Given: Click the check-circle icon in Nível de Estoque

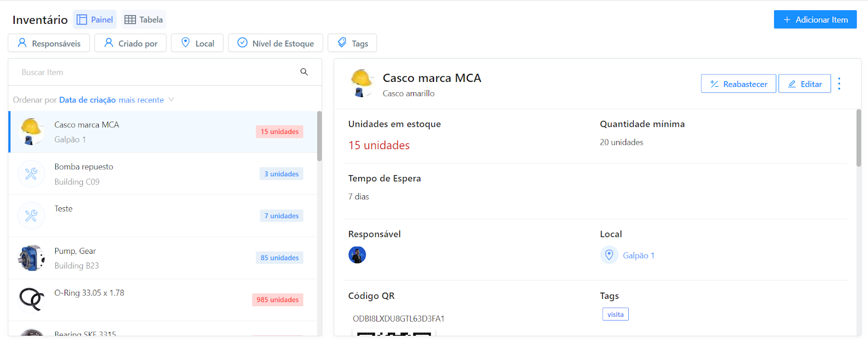Looking at the screenshot, I should pyautogui.click(x=242, y=42).
